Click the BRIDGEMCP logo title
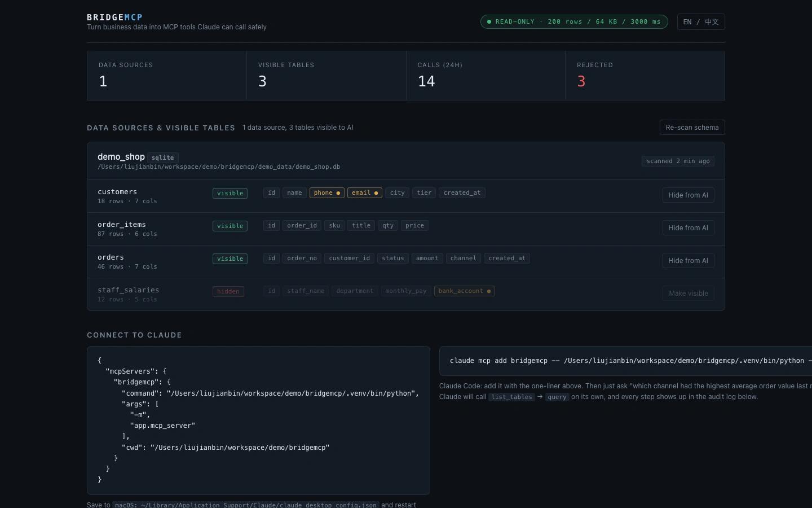The height and width of the screenshot is (508, 812). point(115,17)
